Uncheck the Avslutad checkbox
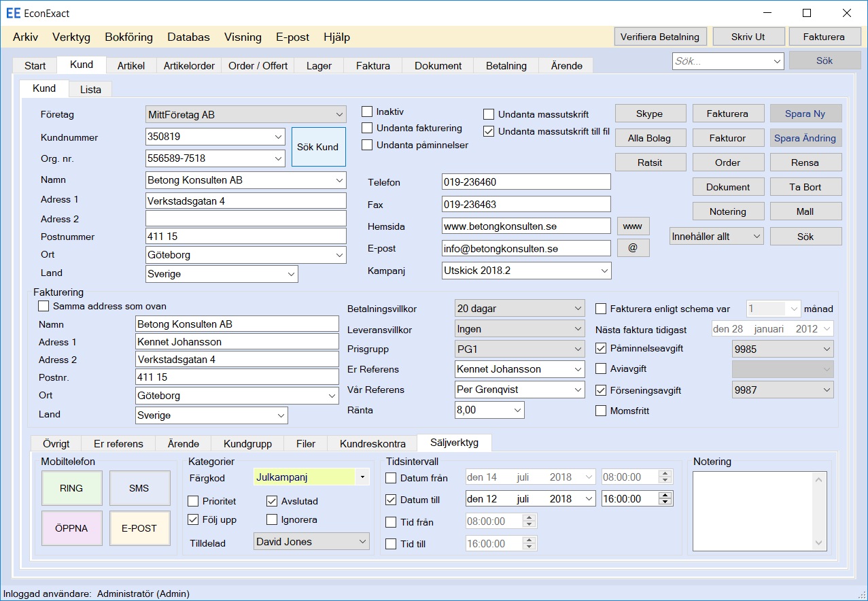This screenshot has height=601, width=868. (272, 501)
